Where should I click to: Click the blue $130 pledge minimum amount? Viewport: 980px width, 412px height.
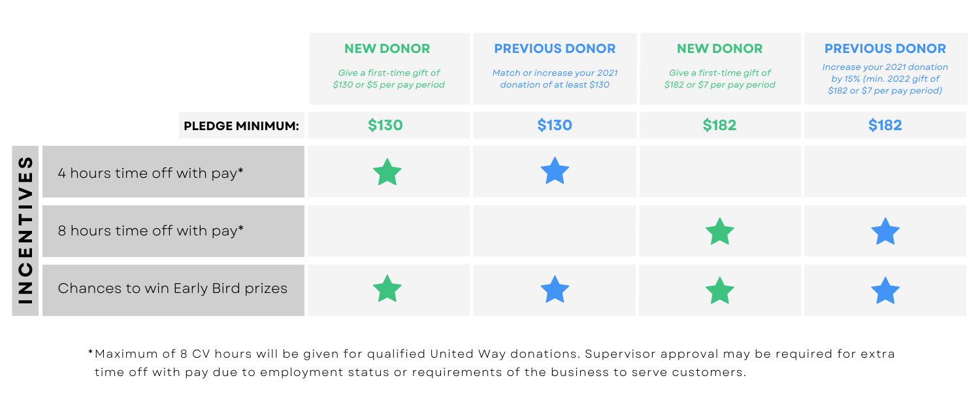(x=555, y=126)
